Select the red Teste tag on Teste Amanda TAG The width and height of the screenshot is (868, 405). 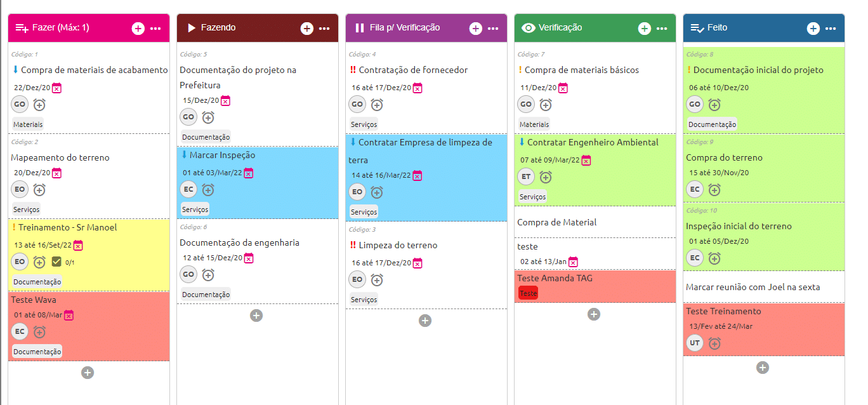coord(528,293)
